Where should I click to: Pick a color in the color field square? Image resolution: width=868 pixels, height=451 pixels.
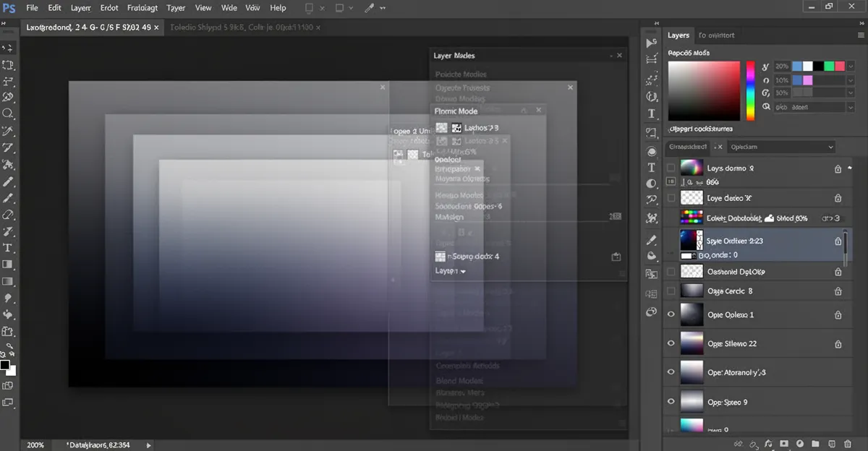705,90
